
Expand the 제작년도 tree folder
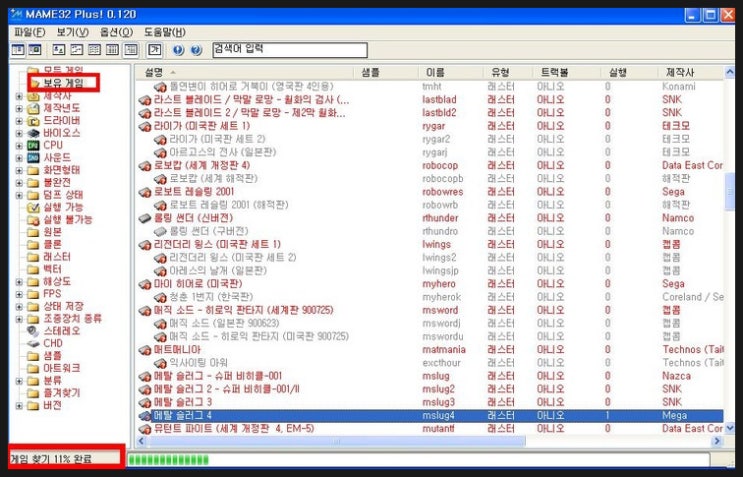[19, 108]
